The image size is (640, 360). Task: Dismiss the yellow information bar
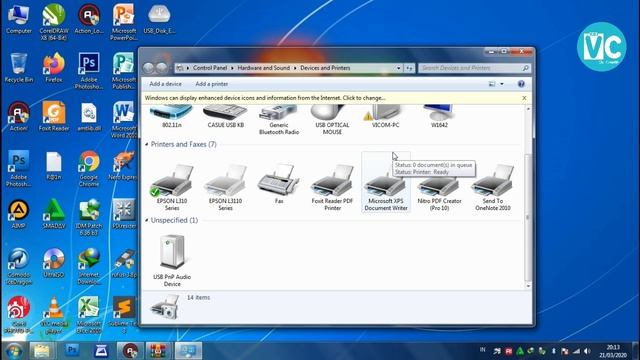point(524,98)
